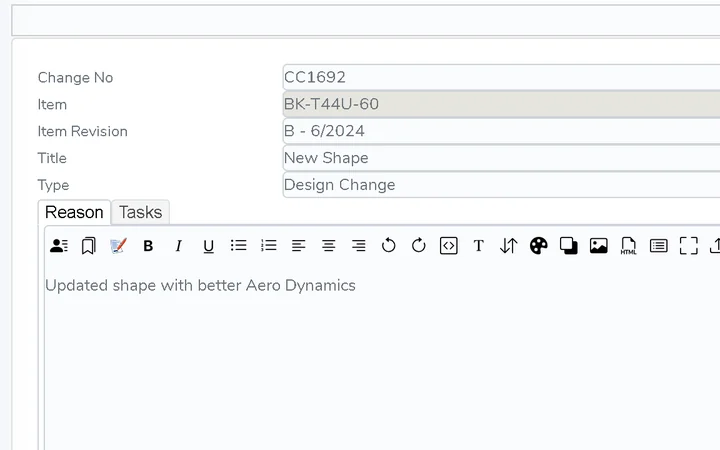
Task: Click the HTML file icon
Action: [629, 246]
